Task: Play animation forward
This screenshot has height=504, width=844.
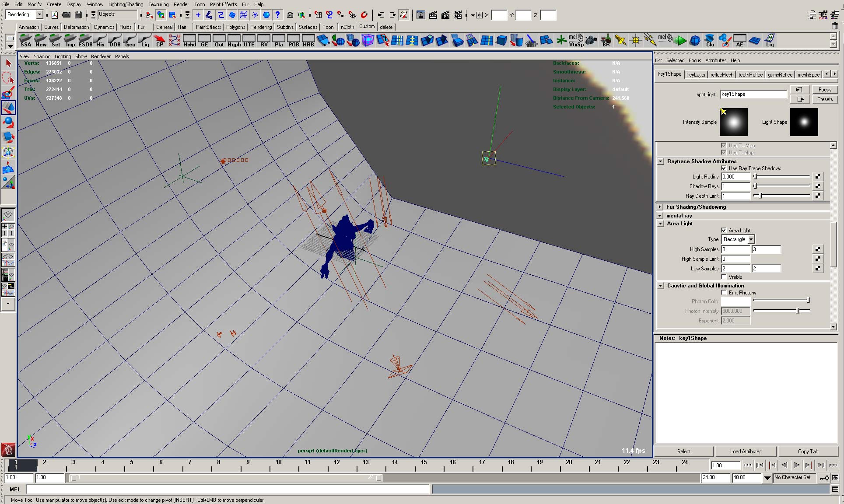Action: pos(796,465)
